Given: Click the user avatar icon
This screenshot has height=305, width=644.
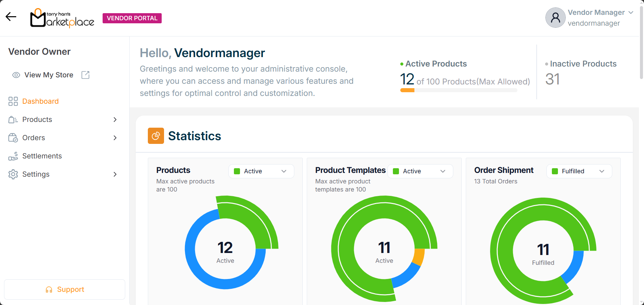Looking at the screenshot, I should point(555,18).
